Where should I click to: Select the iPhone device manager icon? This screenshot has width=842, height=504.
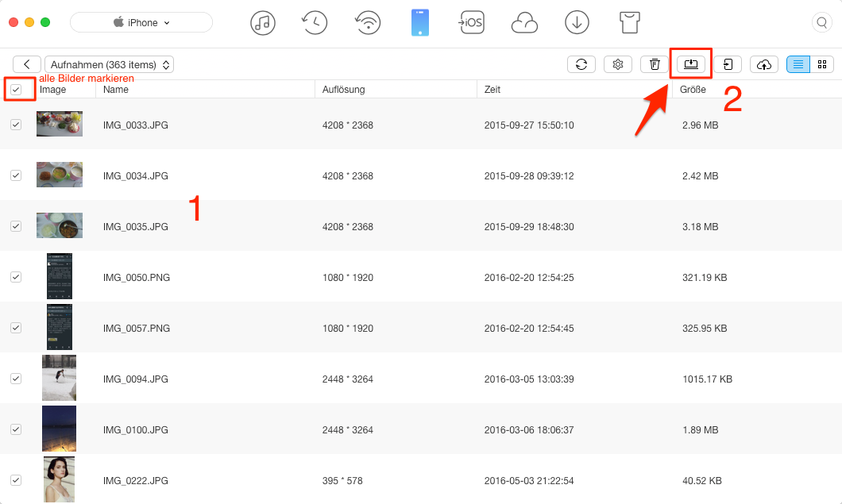click(419, 23)
